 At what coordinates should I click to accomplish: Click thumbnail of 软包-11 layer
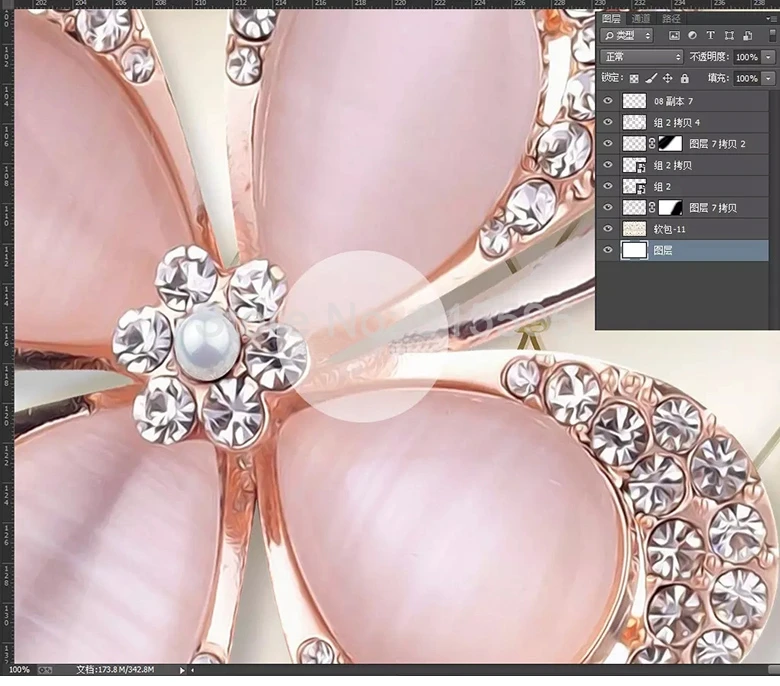click(x=634, y=229)
